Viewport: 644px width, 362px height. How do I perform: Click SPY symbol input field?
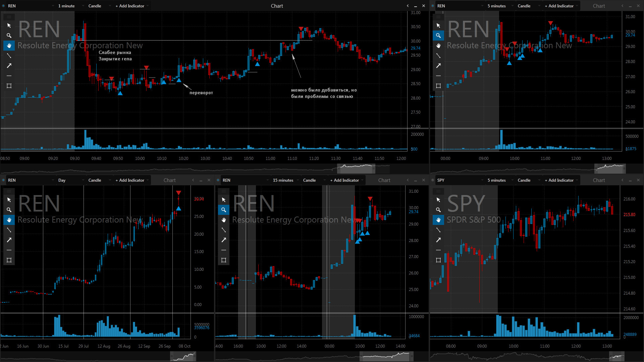click(460, 180)
